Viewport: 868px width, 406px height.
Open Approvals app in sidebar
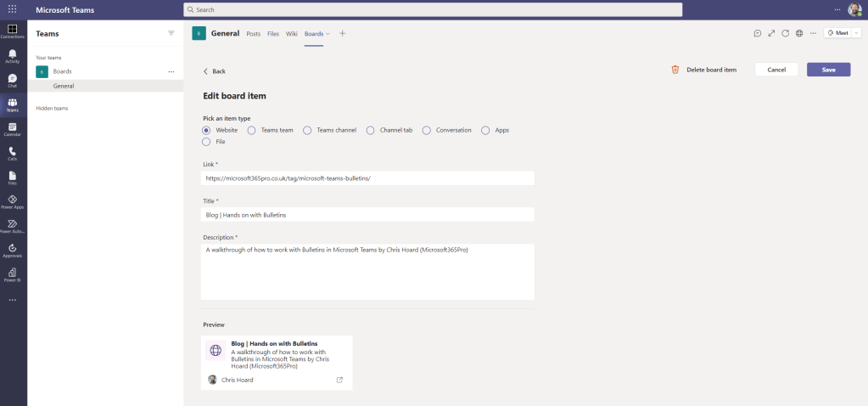(x=12, y=250)
